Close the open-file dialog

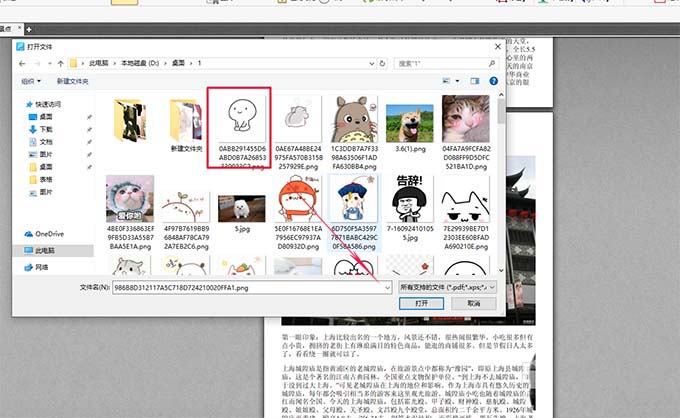[498, 46]
